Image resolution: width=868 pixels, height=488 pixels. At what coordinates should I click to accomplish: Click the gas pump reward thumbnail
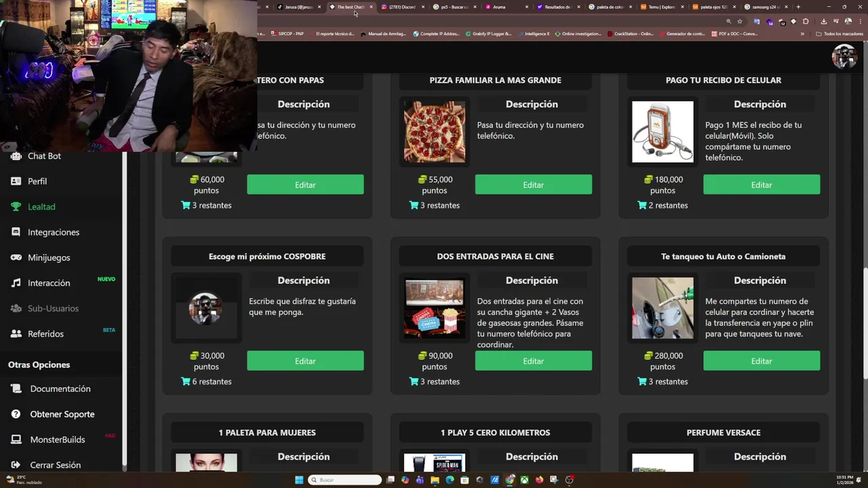tap(663, 308)
